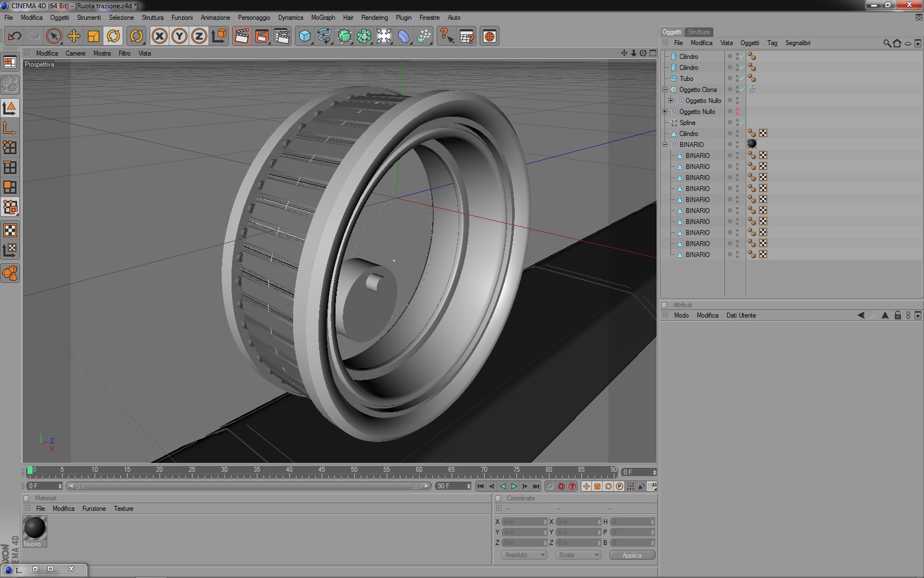Screen dimensions: 924x578
Task: Open the MoGraph menu
Action: click(x=323, y=18)
